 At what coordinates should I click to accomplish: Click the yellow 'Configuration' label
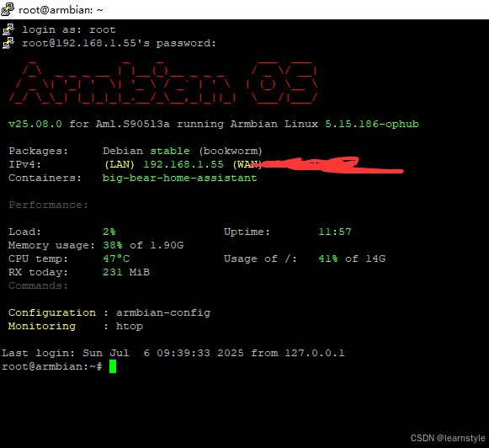click(x=52, y=313)
